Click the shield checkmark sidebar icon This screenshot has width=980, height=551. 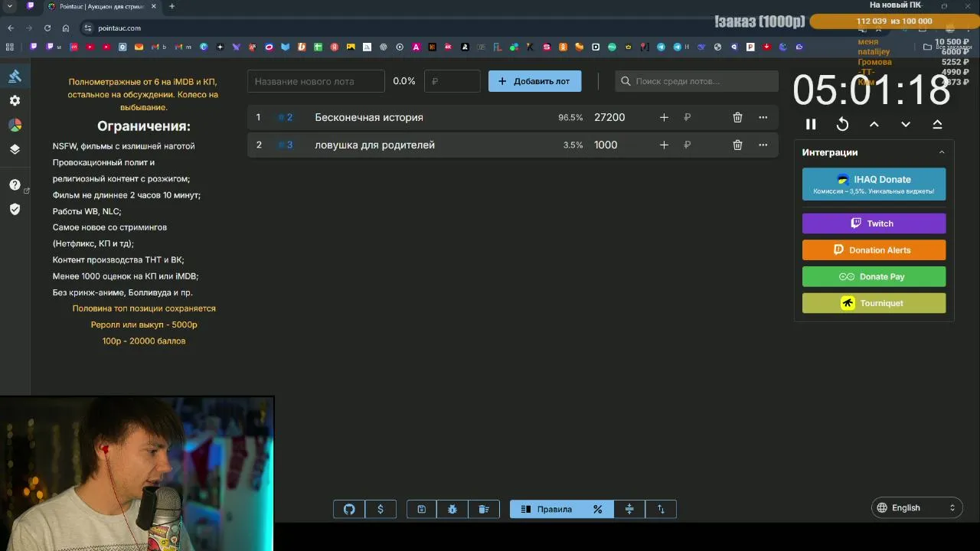[x=15, y=209]
